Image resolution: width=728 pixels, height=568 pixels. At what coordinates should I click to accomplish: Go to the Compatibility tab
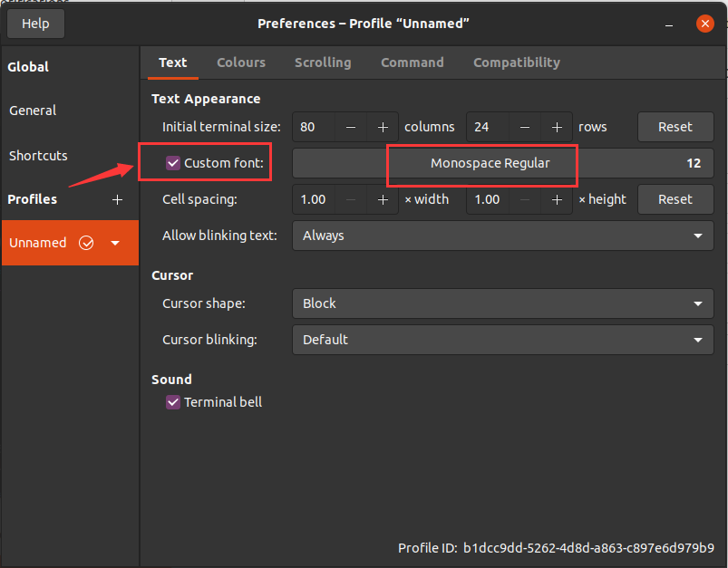(516, 63)
